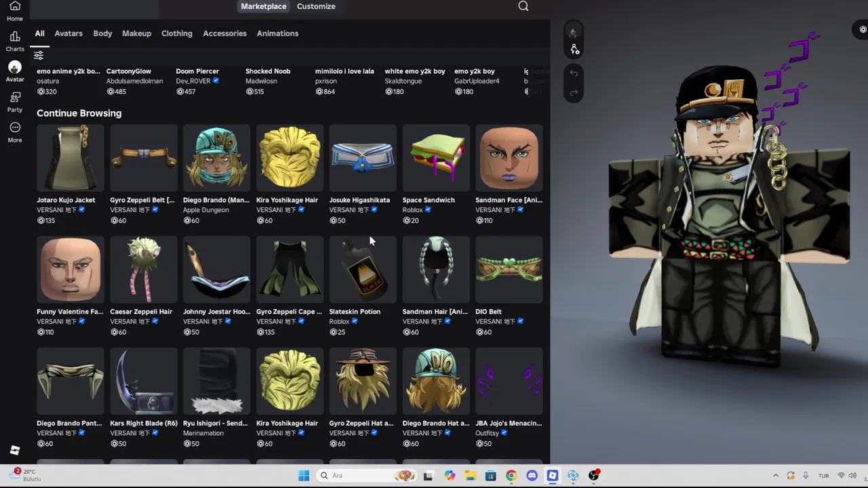
Task: Click creator name Marinamation
Action: click(x=203, y=433)
